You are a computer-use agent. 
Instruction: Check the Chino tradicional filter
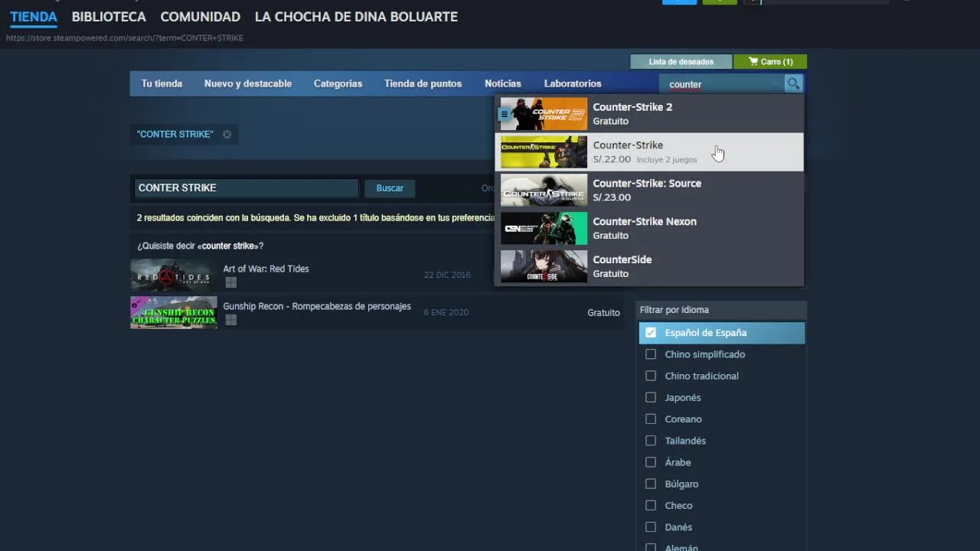click(651, 376)
